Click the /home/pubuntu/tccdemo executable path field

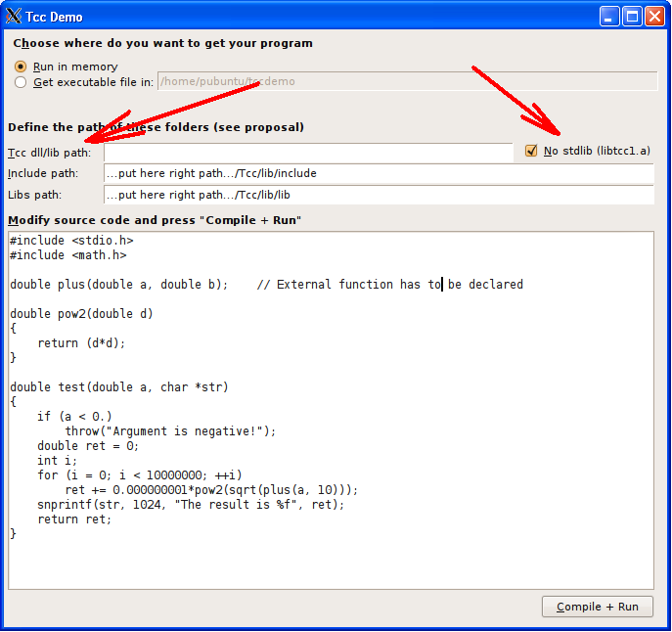tap(406, 81)
